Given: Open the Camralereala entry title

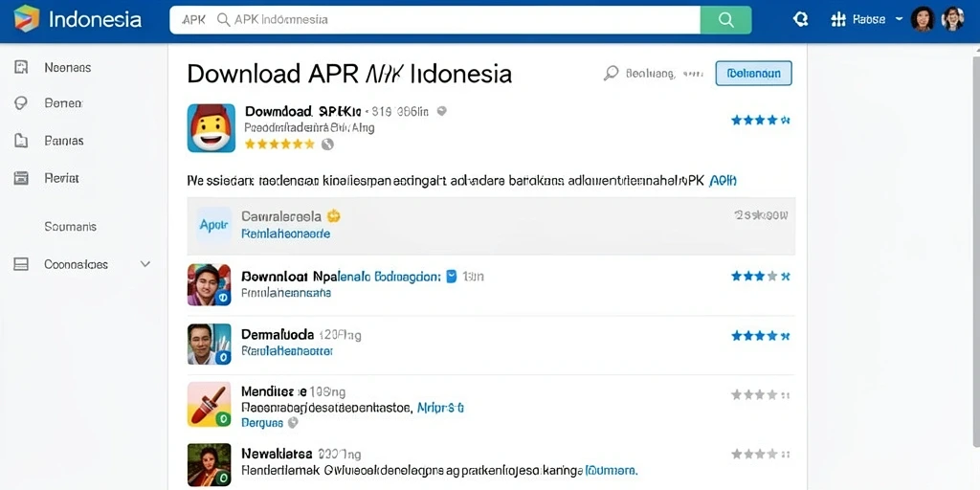Looking at the screenshot, I should (x=281, y=217).
